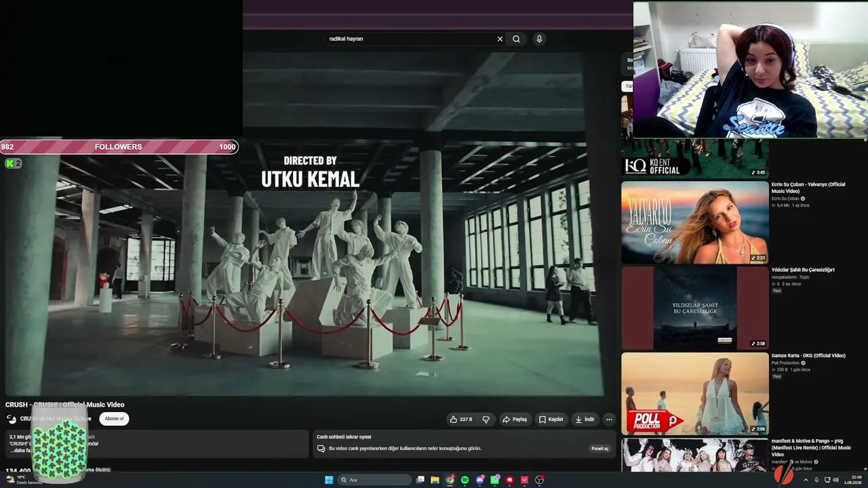Click the live chat replay bubble icon
Screen dimensions: 868x488
(x=321, y=449)
